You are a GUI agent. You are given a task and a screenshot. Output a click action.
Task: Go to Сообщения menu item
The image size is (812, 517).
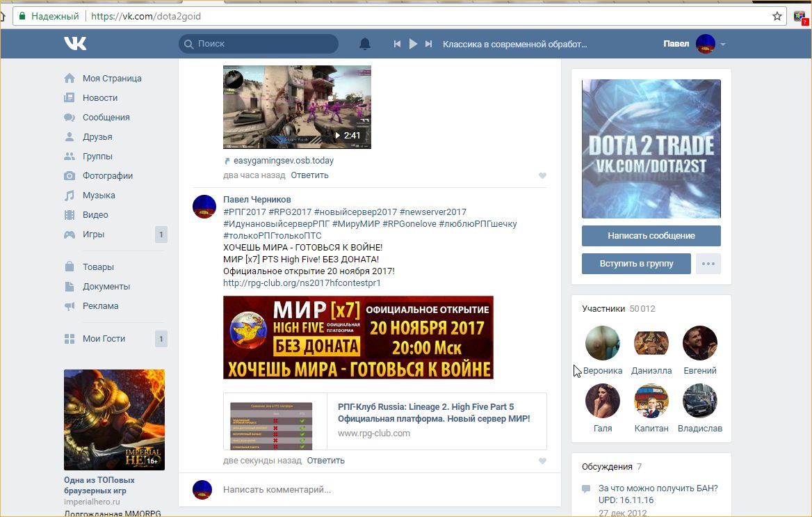(x=106, y=118)
